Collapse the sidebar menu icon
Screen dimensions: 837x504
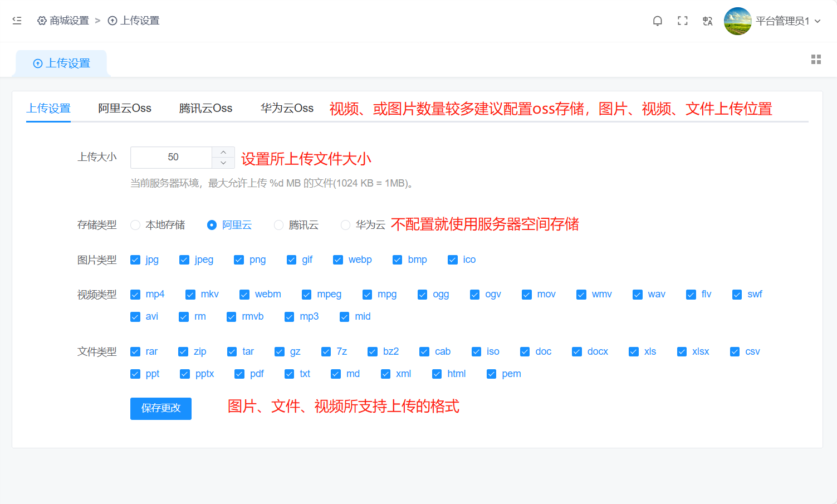point(17,21)
